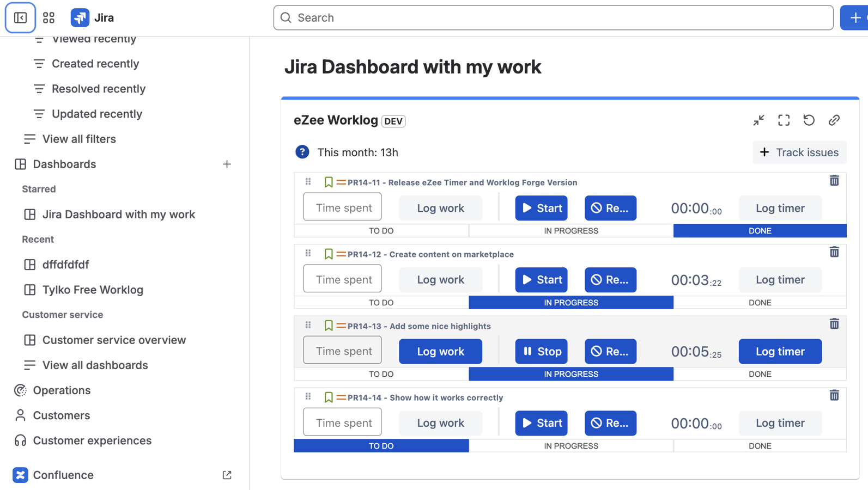The width and height of the screenshot is (868, 490).
Task: Expand the eZee Worklog gadget to fullscreen
Action: pyautogui.click(x=784, y=120)
